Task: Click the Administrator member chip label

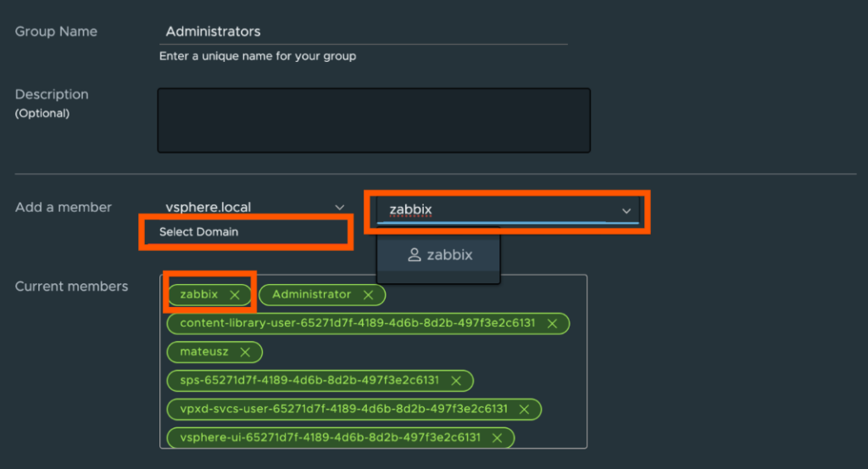Action: click(311, 295)
